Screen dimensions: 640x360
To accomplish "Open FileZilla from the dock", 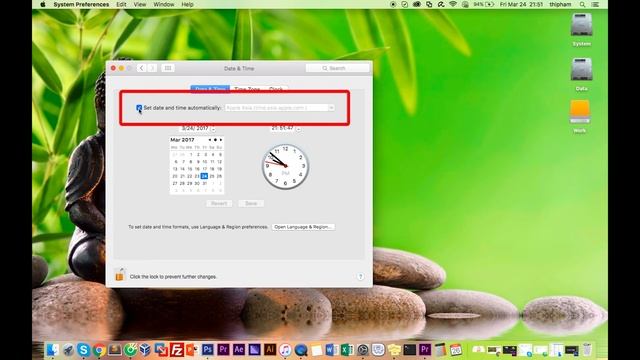I will pos(177,350).
